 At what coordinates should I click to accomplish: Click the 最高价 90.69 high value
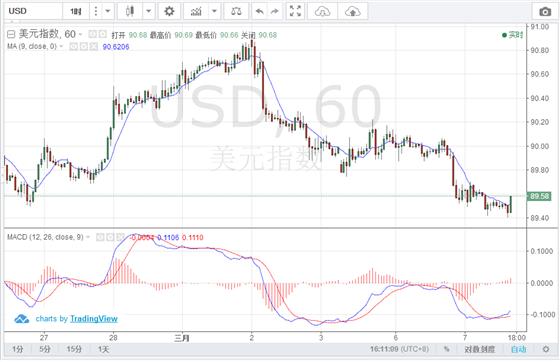[x=171, y=35]
